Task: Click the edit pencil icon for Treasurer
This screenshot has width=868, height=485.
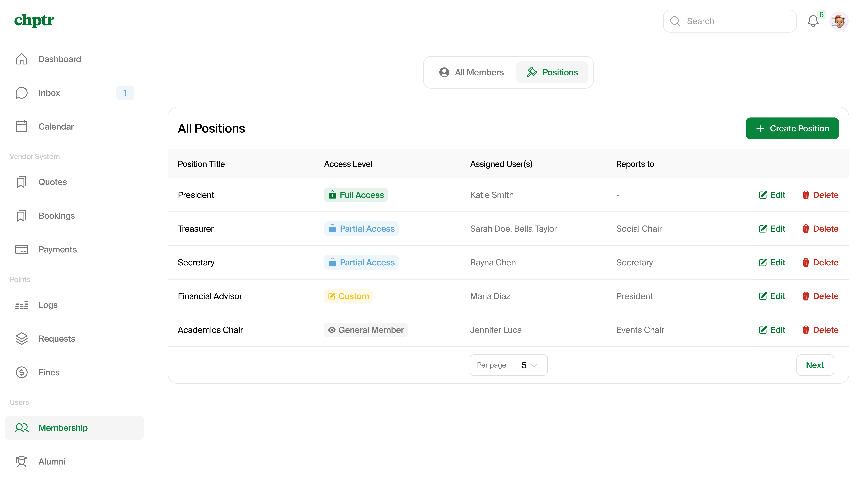Action: point(763,229)
